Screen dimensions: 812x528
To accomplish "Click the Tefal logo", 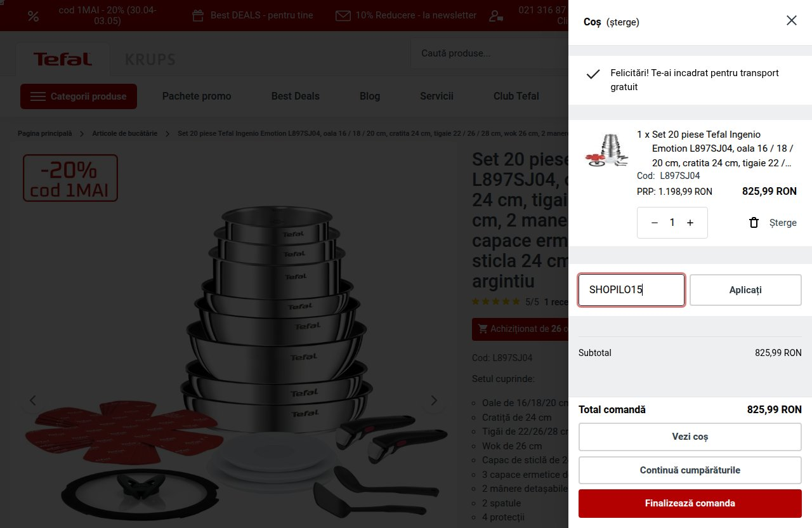I will pyautogui.click(x=63, y=60).
